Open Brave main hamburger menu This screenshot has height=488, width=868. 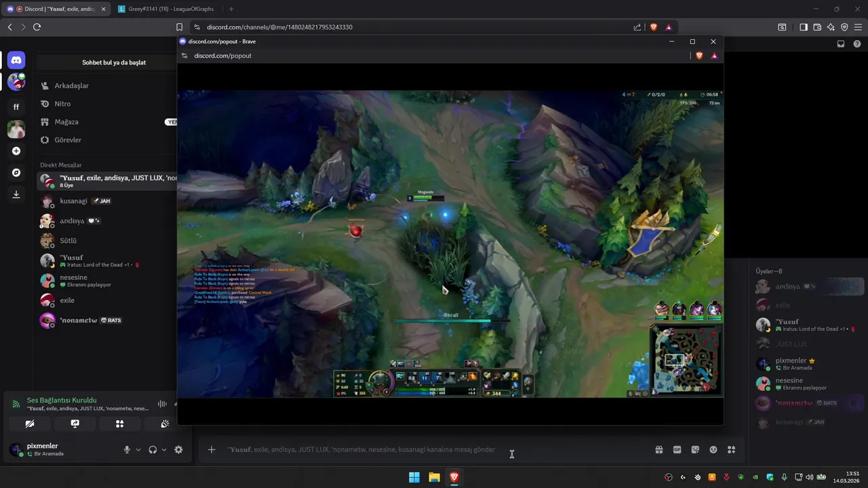point(858,27)
